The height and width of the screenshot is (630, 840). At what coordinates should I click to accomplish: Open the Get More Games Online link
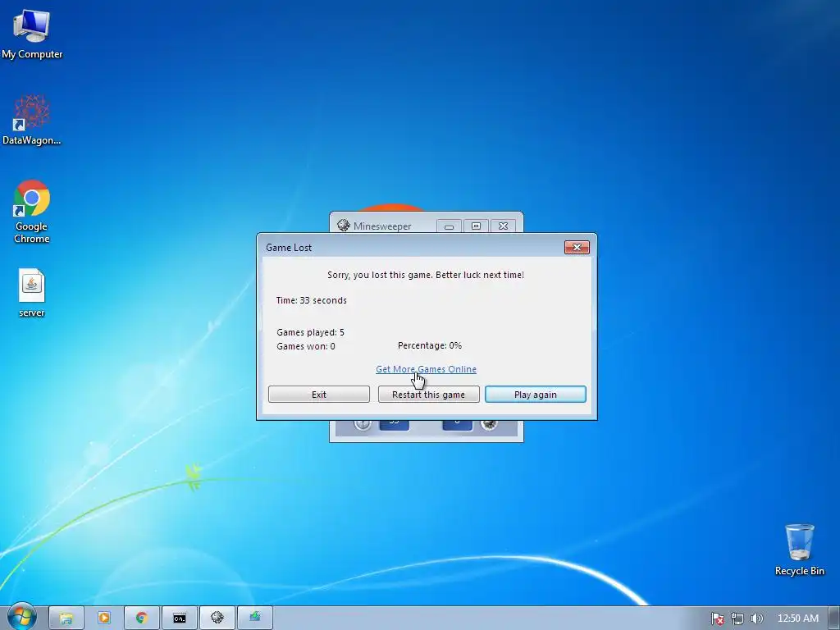(x=426, y=369)
